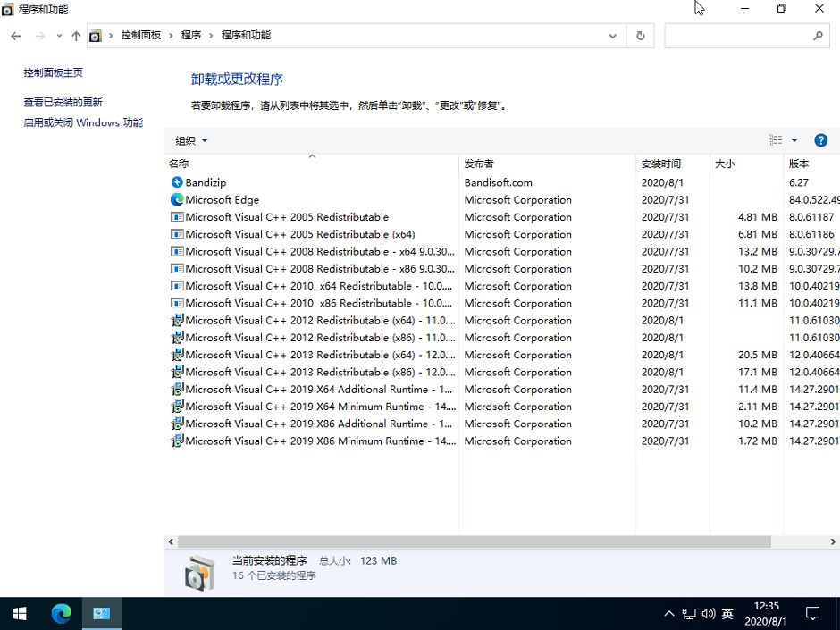
Task: Select Visual C++ 2012 Redistributable (x86) row
Action: (x=502, y=338)
